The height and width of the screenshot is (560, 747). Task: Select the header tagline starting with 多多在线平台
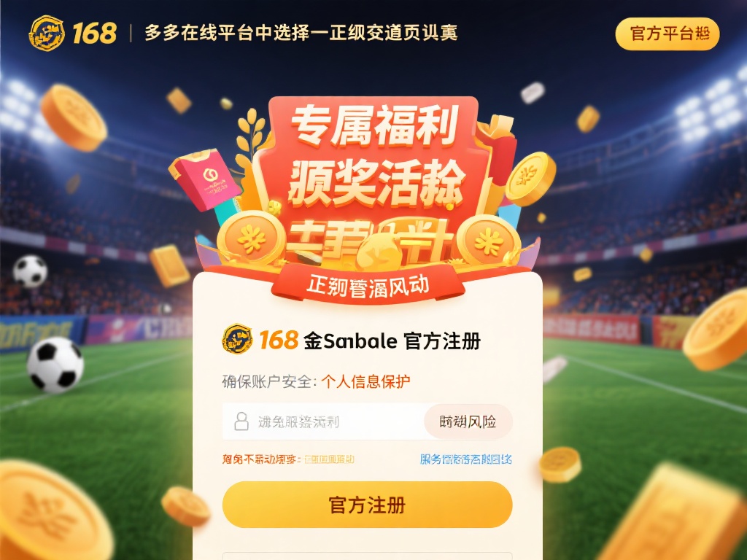(301, 33)
